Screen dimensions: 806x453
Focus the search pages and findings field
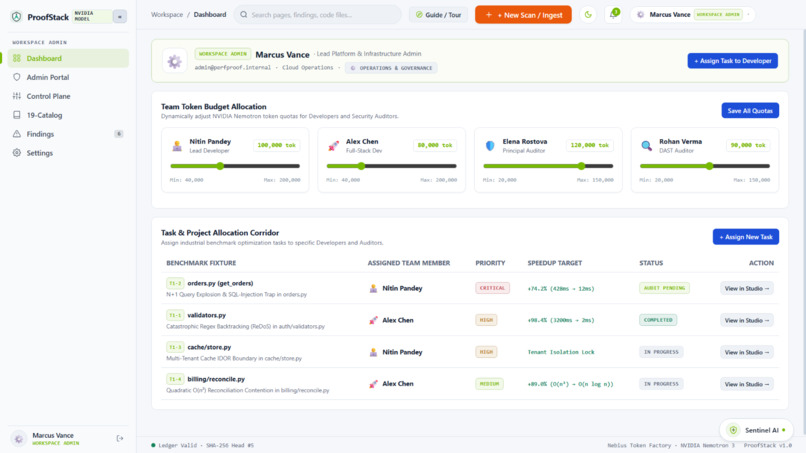318,15
